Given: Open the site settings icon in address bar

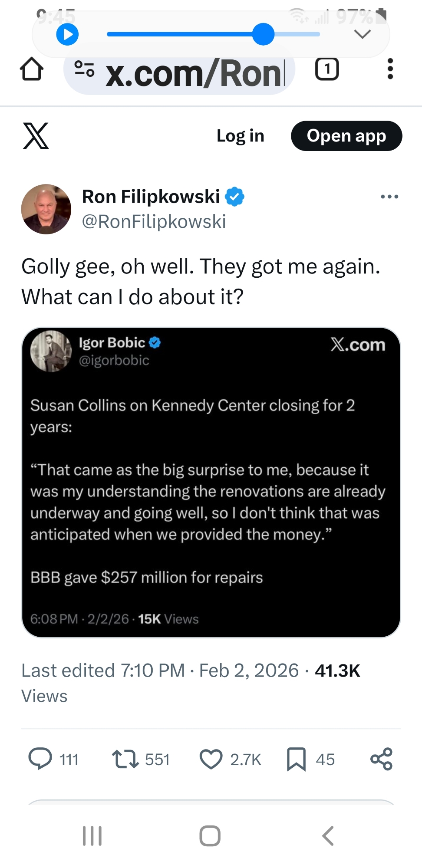Looking at the screenshot, I should tap(84, 69).
